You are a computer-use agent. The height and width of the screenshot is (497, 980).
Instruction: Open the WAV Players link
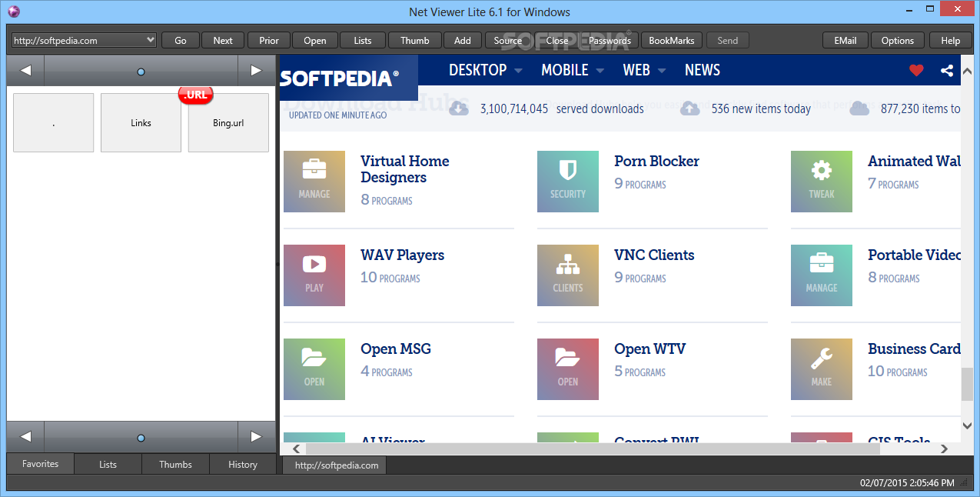(x=402, y=255)
